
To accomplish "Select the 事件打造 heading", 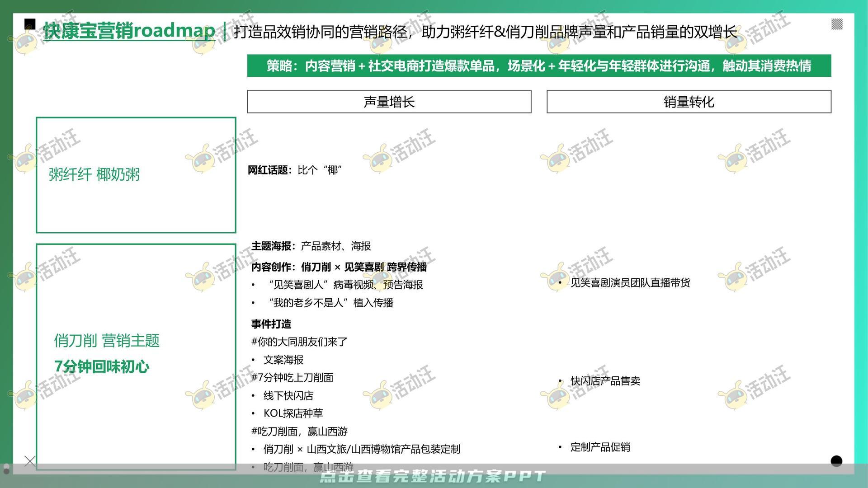I will 271,324.
